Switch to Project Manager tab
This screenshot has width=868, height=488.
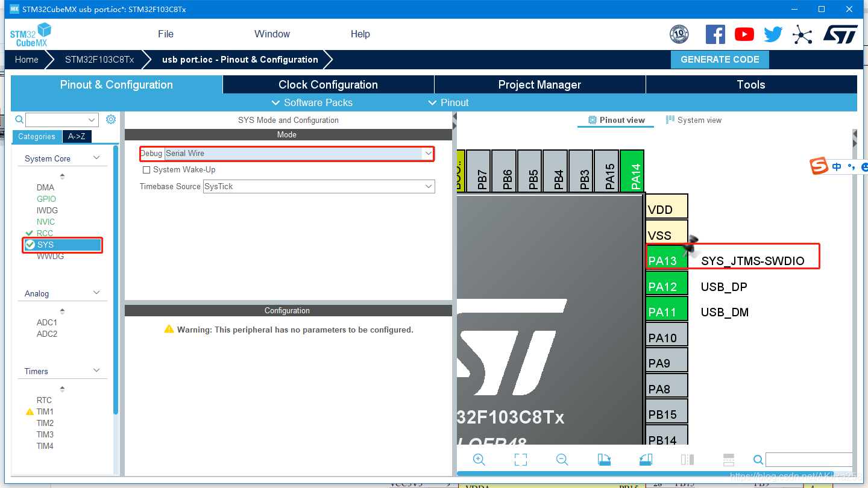pos(539,85)
